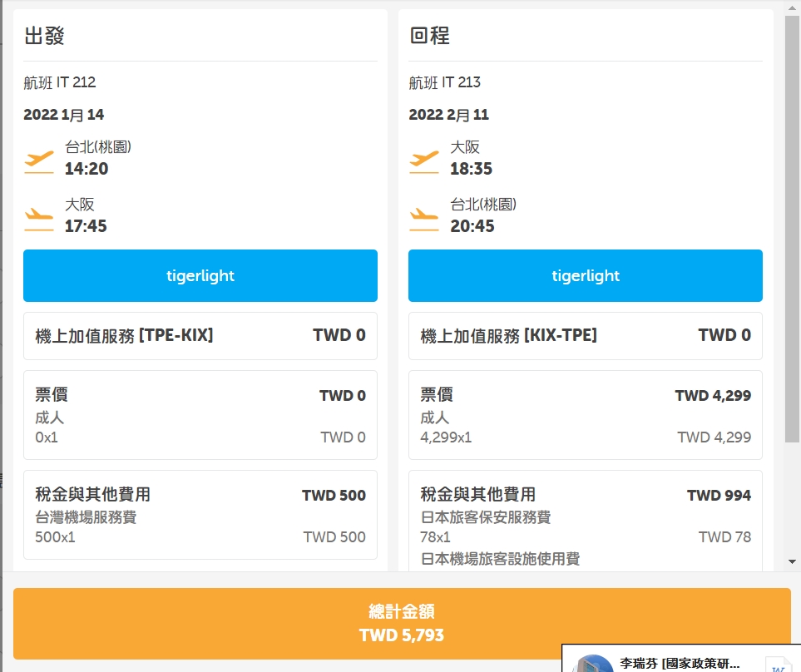The height and width of the screenshot is (672, 801).
Task: Select the outbound tigerlight fare button
Action: tap(200, 276)
